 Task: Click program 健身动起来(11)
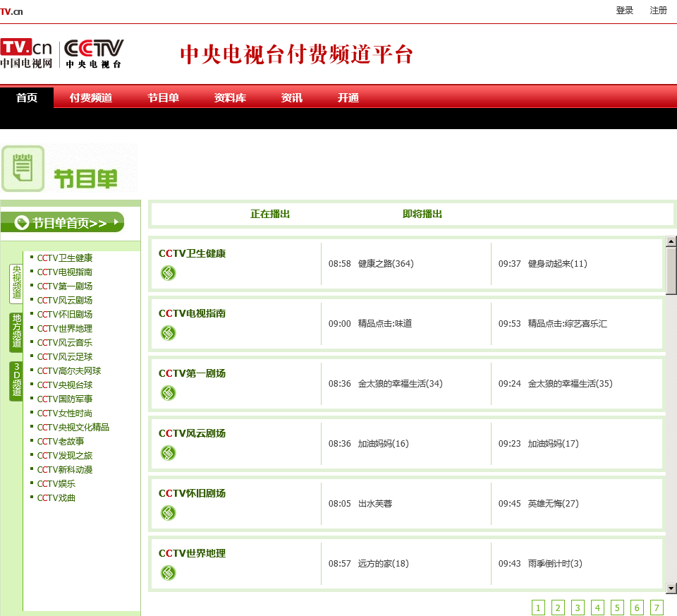pos(557,263)
